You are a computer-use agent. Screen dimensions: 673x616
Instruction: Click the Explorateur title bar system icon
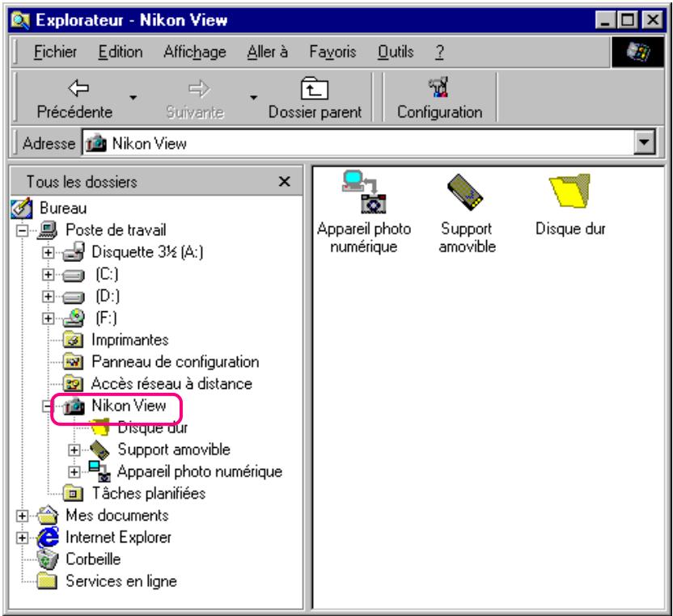(20, 20)
